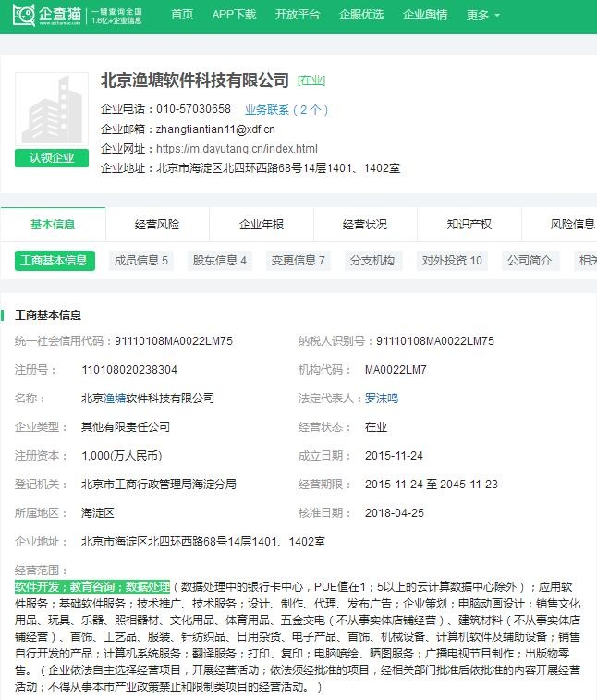Jump to 公司简介 section
The height and width of the screenshot is (700, 597).
(x=530, y=261)
